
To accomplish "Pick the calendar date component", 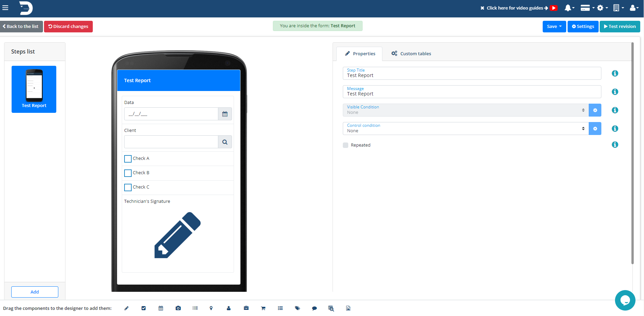I will point(161,308).
